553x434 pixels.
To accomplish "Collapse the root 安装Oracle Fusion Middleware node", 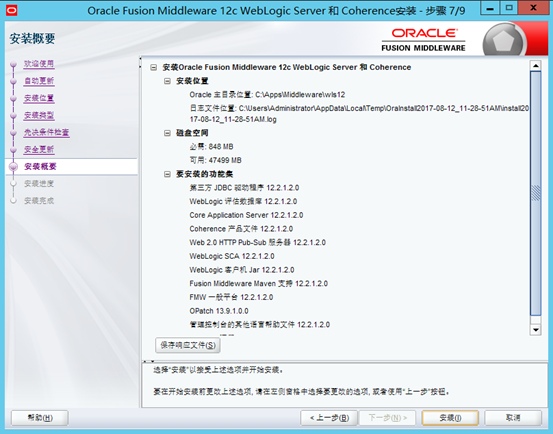I will coord(153,67).
